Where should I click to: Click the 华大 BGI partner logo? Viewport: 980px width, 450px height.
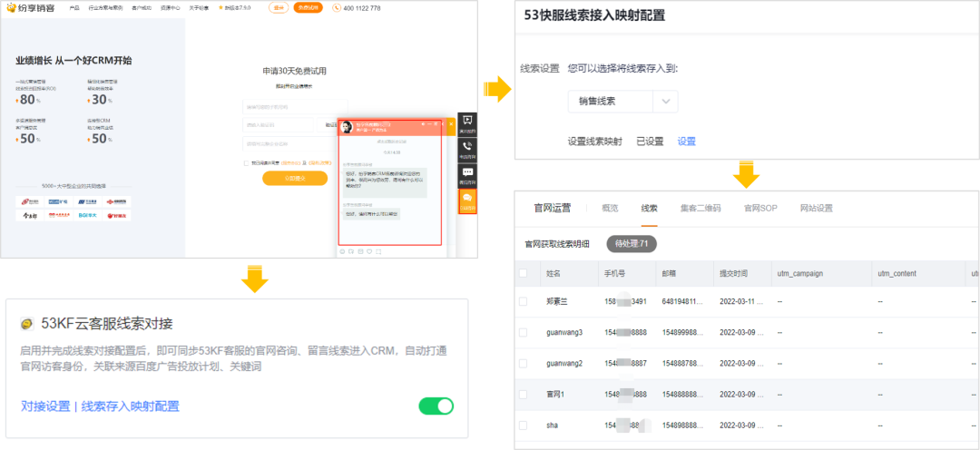click(85, 215)
